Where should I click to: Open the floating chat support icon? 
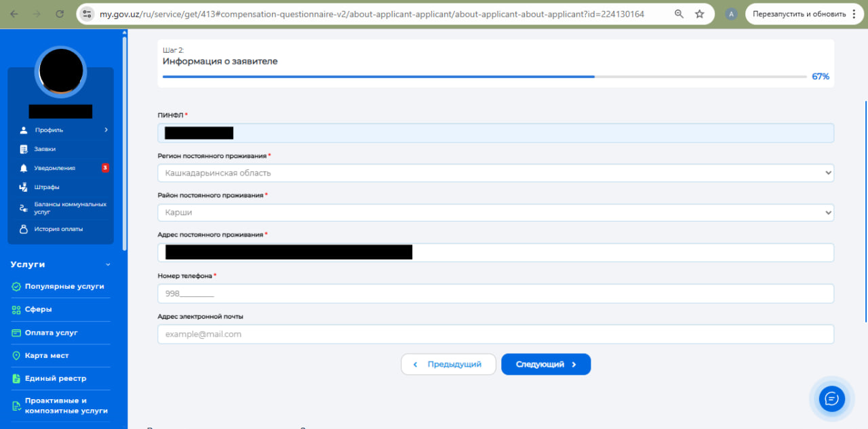pyautogui.click(x=832, y=399)
